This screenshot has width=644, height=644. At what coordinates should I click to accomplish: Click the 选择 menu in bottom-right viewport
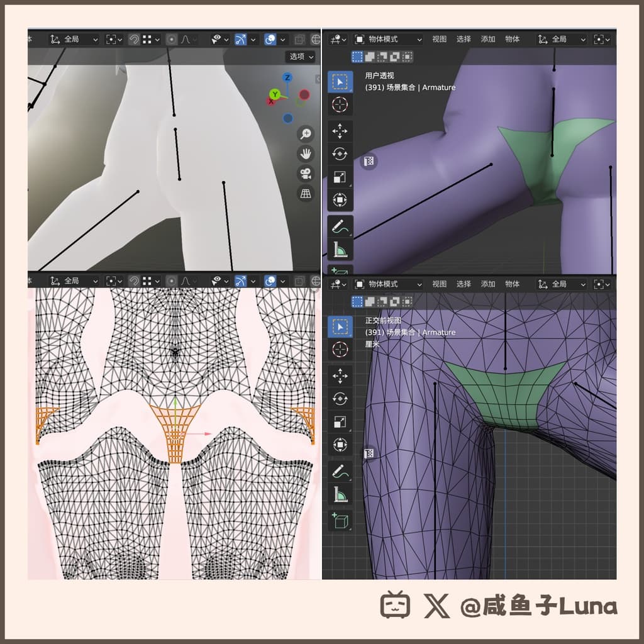coord(464,284)
